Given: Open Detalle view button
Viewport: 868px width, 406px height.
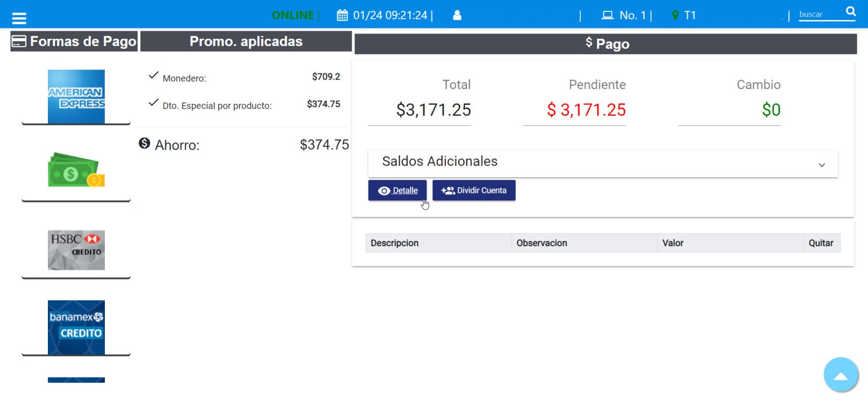Looking at the screenshot, I should click(x=397, y=191).
